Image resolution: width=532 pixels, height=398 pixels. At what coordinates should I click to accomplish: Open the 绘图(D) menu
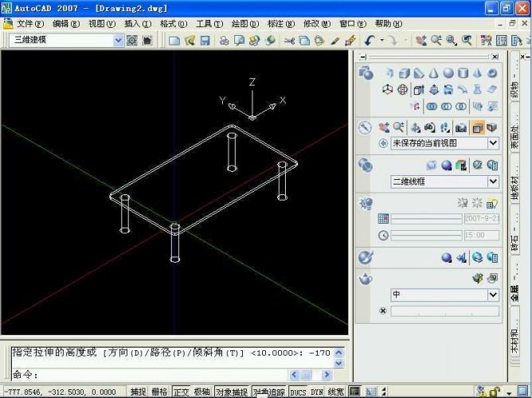click(x=243, y=24)
